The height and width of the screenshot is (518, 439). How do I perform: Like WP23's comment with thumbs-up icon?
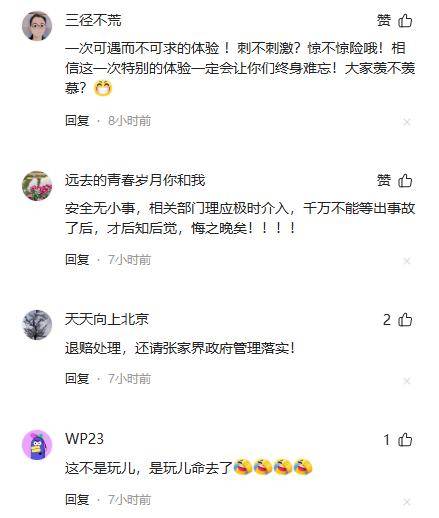(405, 440)
